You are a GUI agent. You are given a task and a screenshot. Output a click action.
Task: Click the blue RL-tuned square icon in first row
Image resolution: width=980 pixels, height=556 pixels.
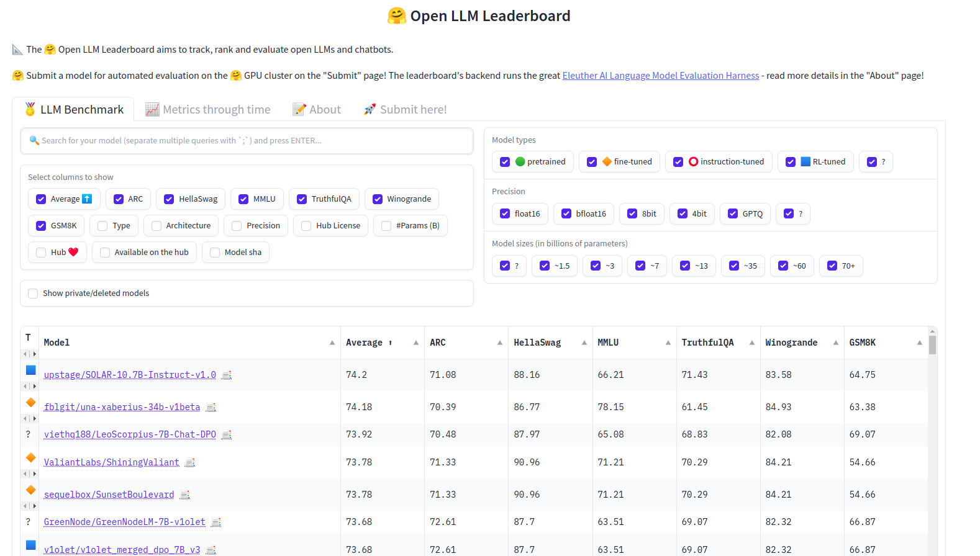tap(30, 370)
